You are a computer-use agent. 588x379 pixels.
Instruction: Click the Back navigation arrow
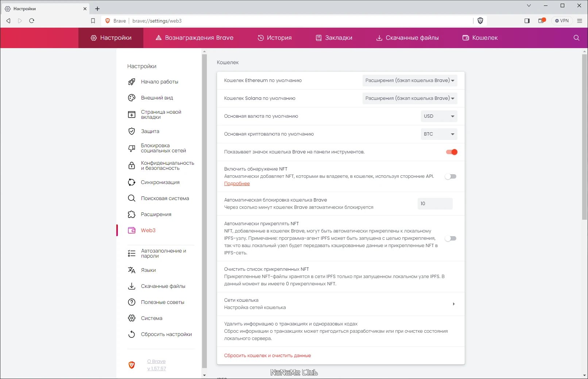click(x=8, y=21)
